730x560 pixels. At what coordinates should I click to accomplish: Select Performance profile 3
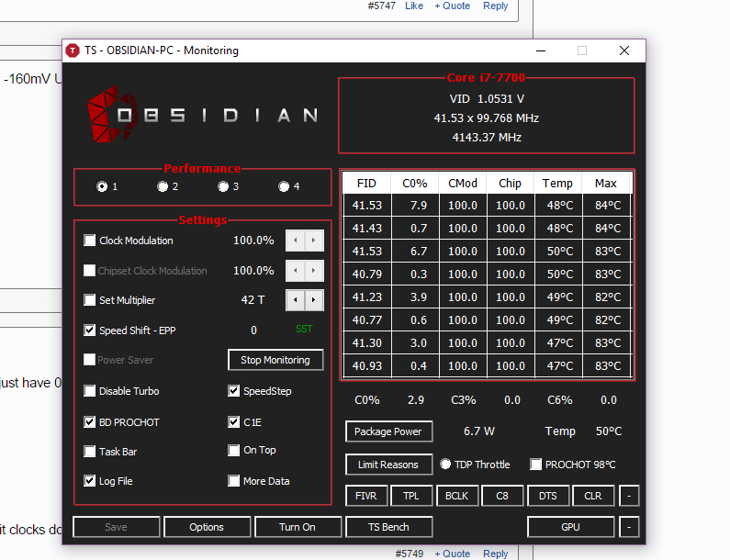[x=223, y=186]
